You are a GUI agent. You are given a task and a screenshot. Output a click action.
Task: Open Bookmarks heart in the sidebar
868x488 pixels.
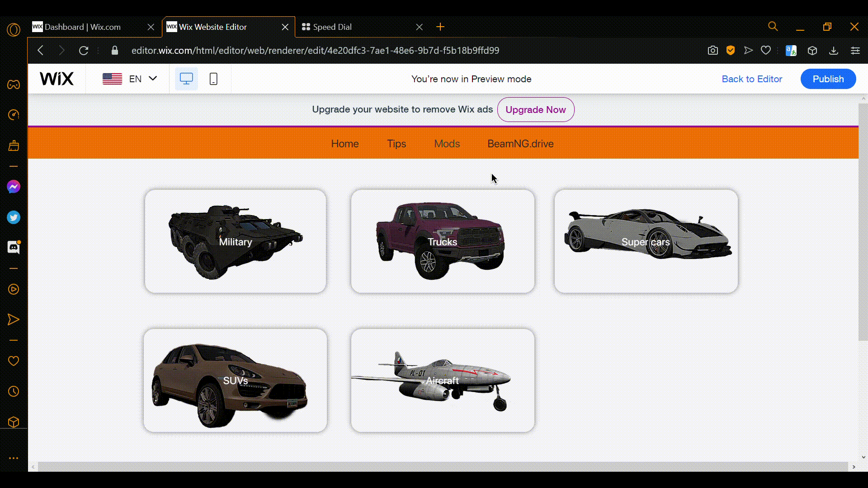point(14,361)
